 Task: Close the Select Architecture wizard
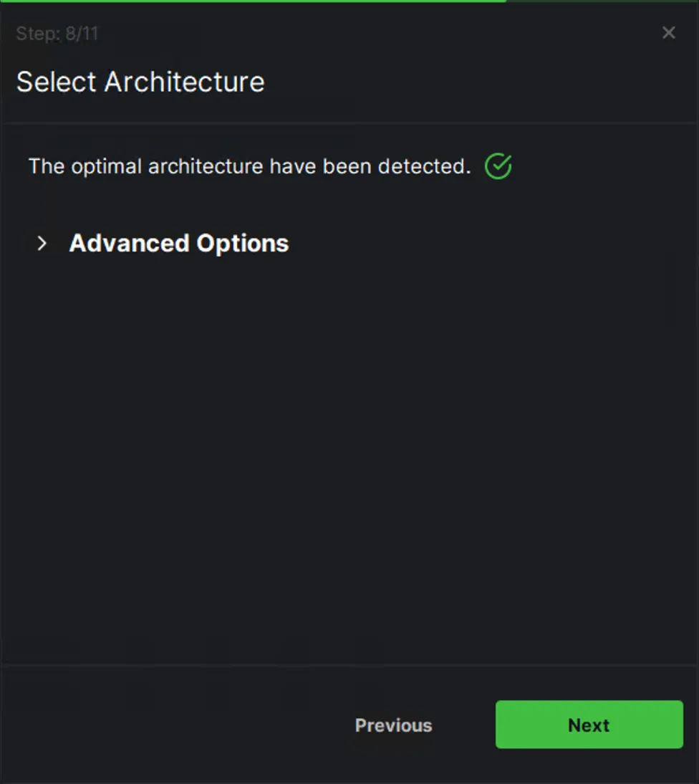668,33
